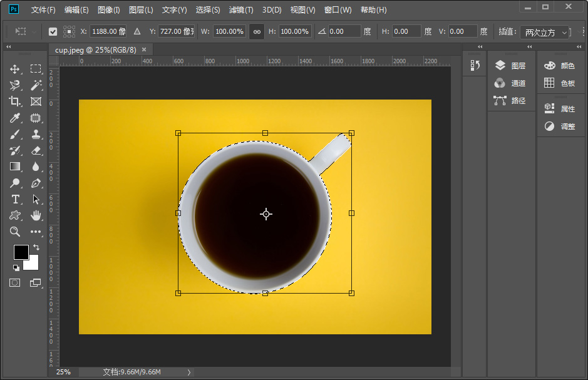Select the Move tool

14,69
